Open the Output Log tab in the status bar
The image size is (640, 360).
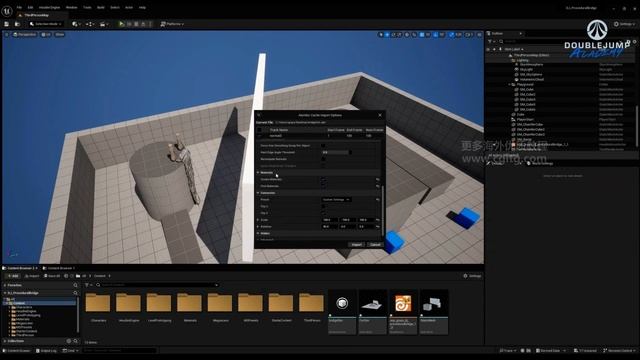[46, 351]
